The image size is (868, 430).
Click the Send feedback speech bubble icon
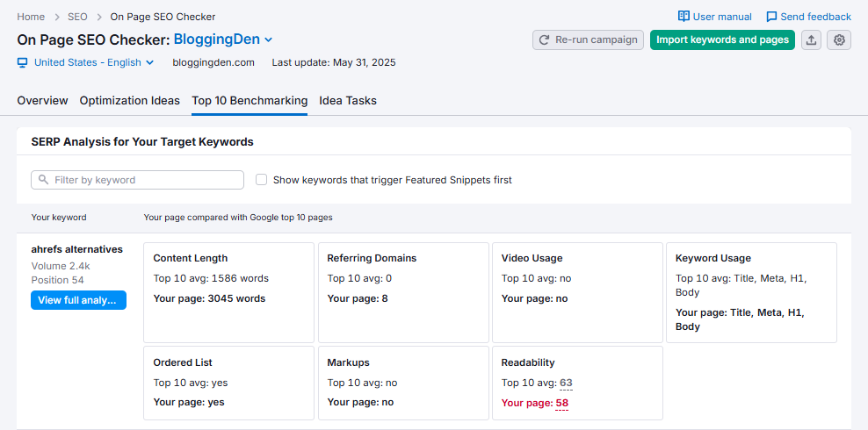[x=771, y=17]
